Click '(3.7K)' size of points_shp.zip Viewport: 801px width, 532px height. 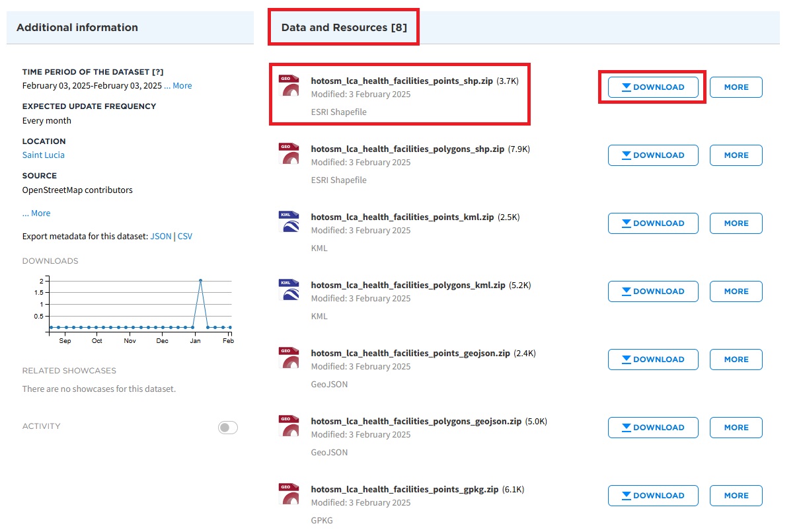(508, 81)
